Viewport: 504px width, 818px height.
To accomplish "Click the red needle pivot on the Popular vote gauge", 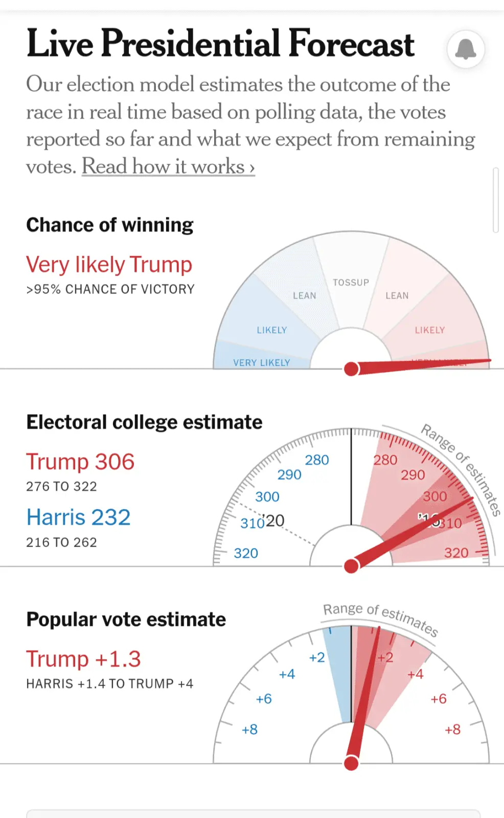I will click(352, 763).
